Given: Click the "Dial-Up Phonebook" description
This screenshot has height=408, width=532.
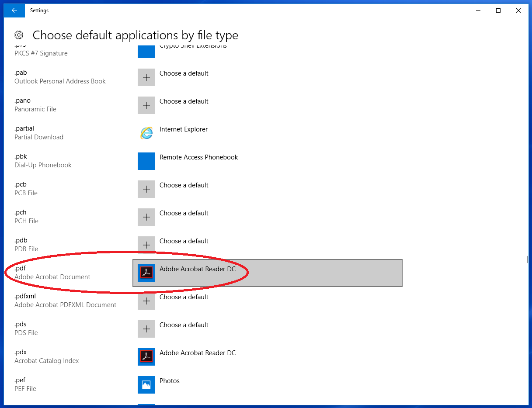Looking at the screenshot, I should [x=43, y=165].
